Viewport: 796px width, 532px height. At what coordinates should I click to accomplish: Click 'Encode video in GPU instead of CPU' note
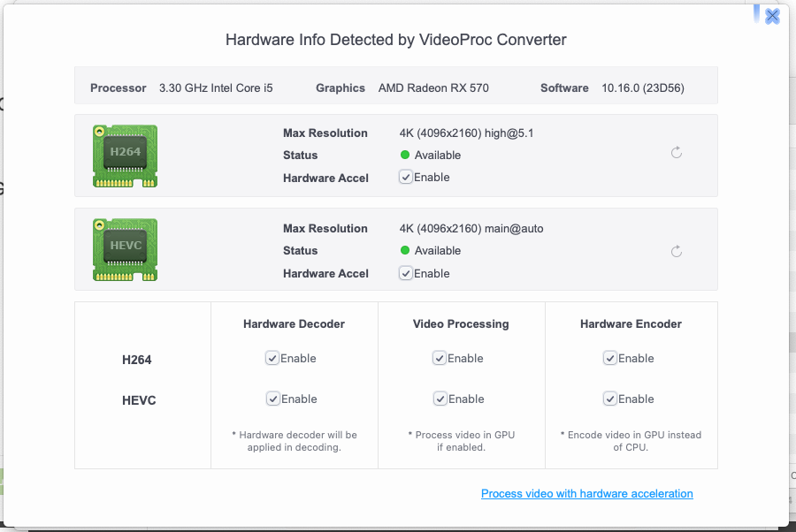[631, 441]
